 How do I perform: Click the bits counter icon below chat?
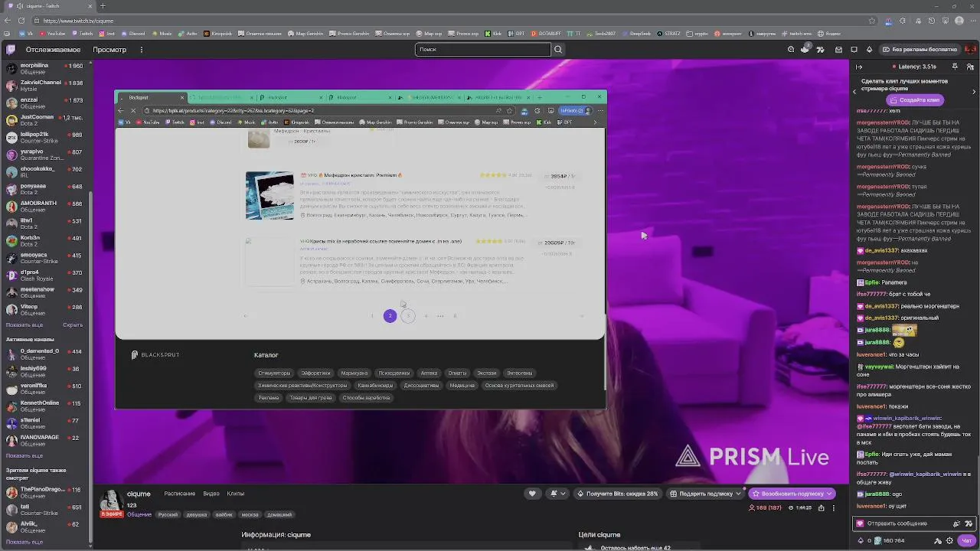tap(861, 540)
